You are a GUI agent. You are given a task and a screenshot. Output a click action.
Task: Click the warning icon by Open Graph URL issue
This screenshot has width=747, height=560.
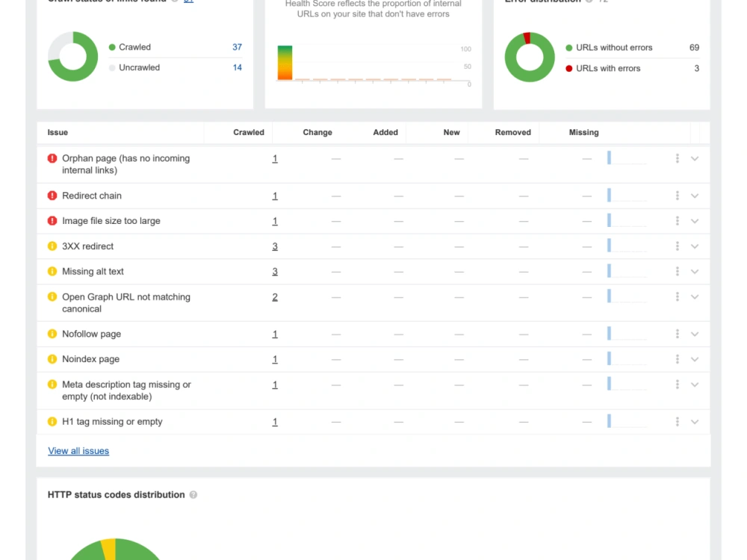click(x=52, y=296)
